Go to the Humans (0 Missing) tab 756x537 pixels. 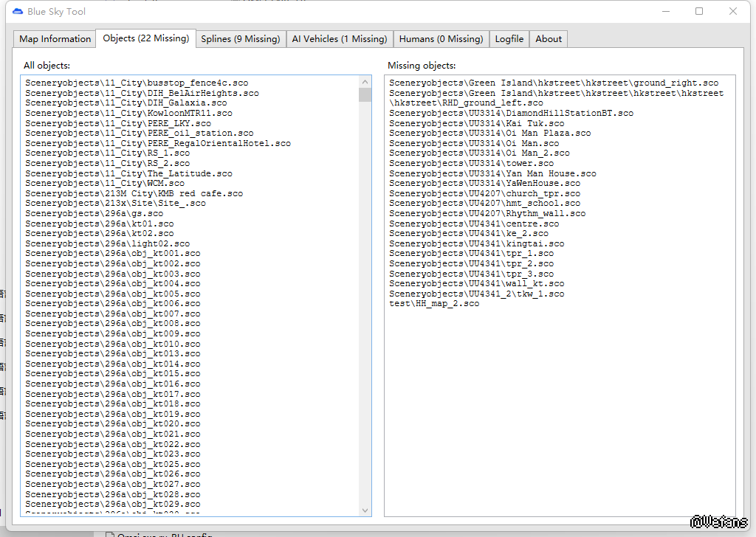441,39
